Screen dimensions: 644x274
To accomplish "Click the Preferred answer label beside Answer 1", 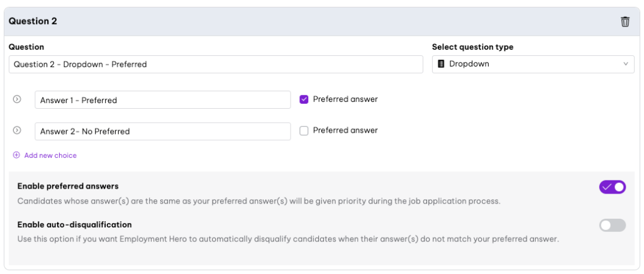I will pyautogui.click(x=345, y=99).
